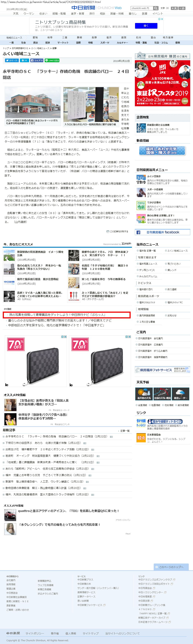The image size is (193, 644).
Task: Select the スポーツ menu item
Action: coord(105,43)
